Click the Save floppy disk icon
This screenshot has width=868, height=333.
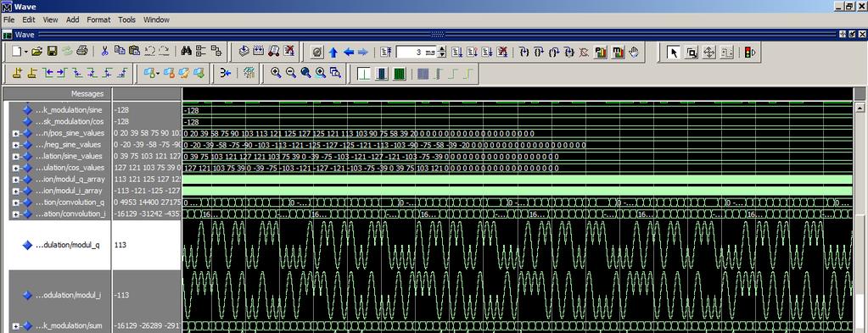tap(52, 52)
